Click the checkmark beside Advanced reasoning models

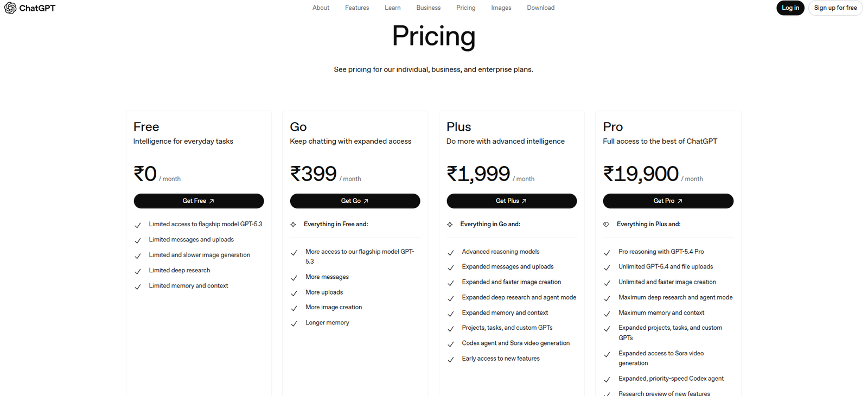click(451, 252)
